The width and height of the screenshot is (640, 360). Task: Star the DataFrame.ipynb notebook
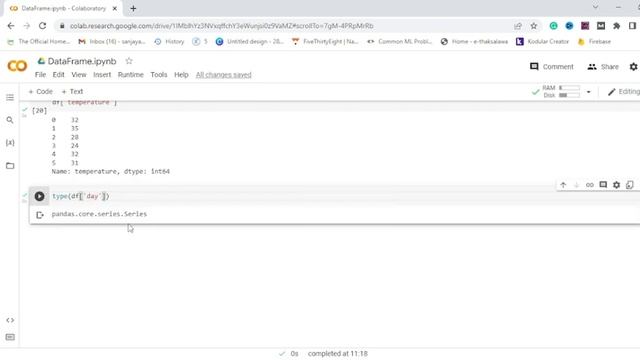[x=129, y=61]
